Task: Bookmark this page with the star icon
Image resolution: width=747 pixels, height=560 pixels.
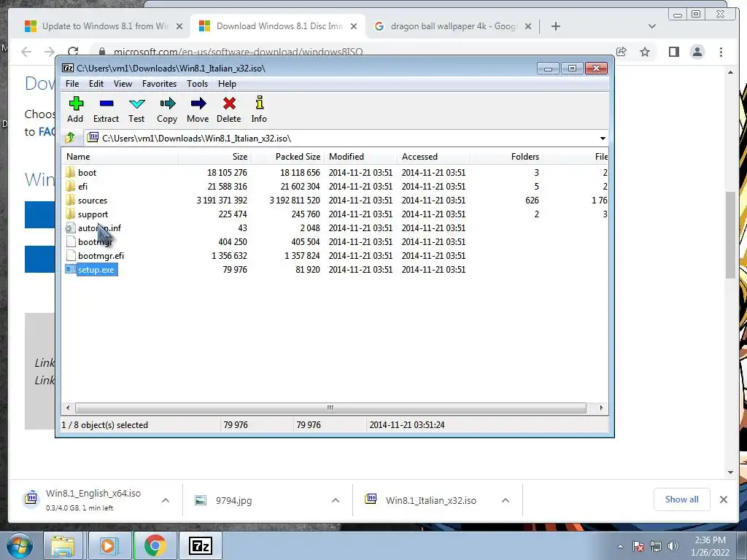Action: coord(645,52)
